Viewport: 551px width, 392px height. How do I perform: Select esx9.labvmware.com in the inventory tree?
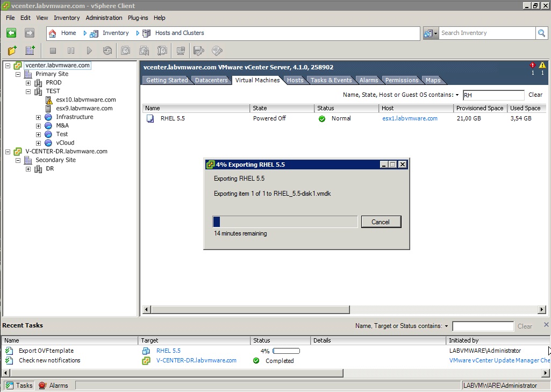[84, 108]
